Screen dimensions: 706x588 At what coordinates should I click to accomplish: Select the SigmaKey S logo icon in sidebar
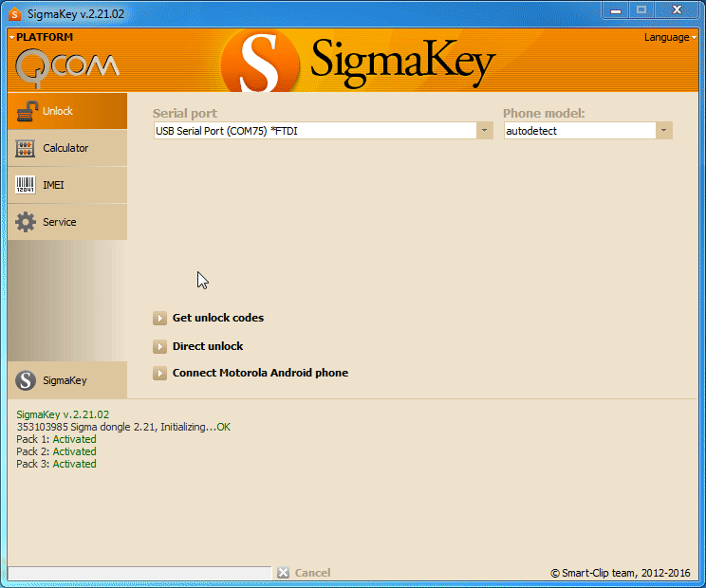[x=26, y=380]
